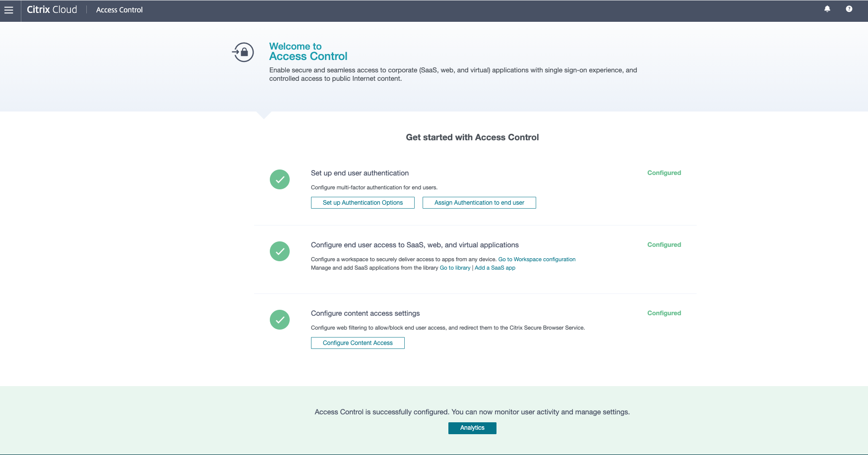Click the Add a SaaS app link
Viewport: 868px width, 455px height.
[495, 268]
